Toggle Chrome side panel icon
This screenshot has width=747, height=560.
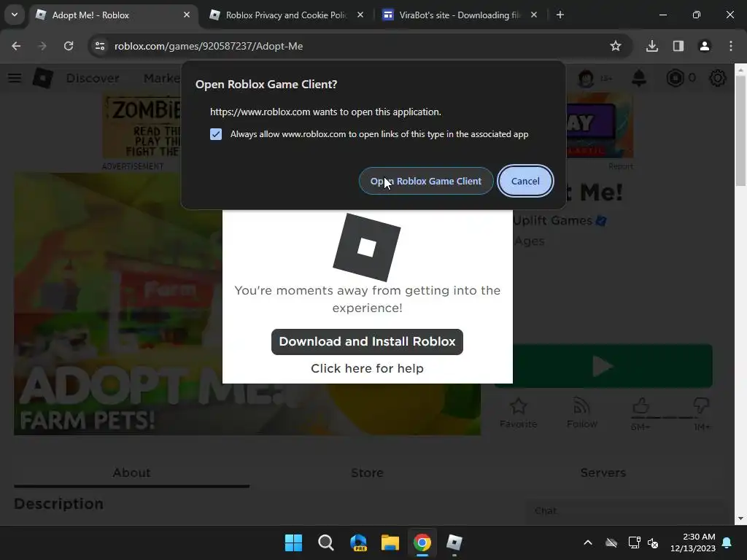678,46
